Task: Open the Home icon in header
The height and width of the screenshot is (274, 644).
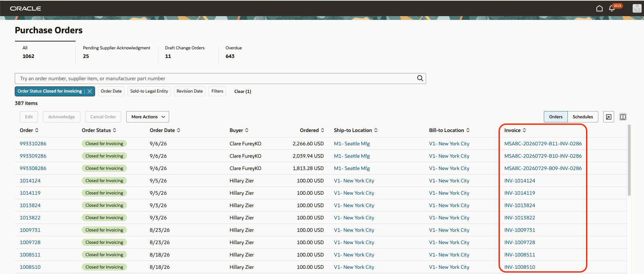Action: point(599,8)
